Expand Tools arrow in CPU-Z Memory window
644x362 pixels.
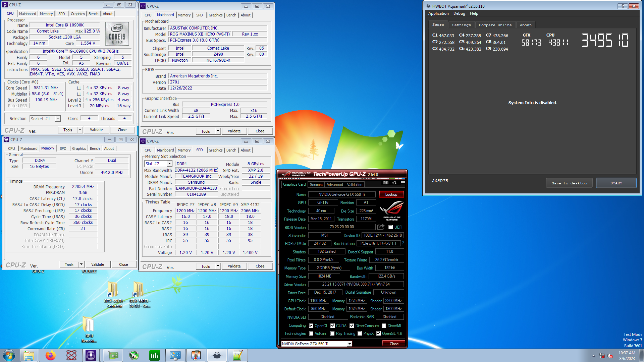[x=81, y=264]
